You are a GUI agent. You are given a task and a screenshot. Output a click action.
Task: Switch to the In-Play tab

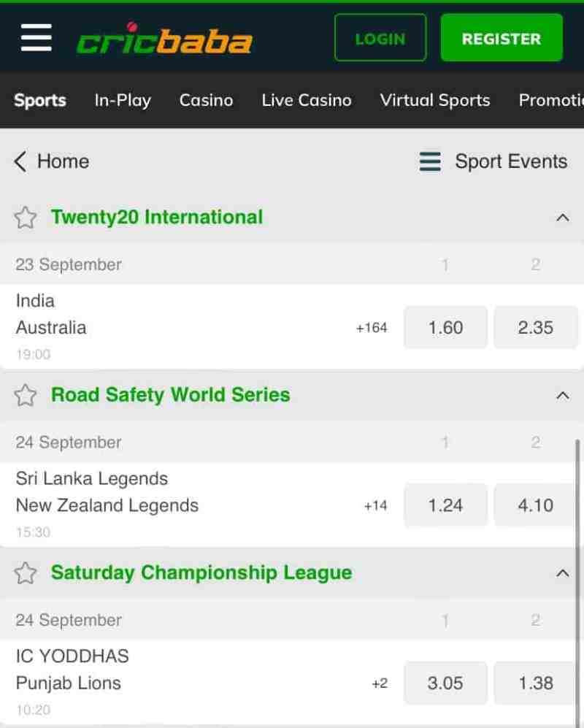tap(123, 100)
